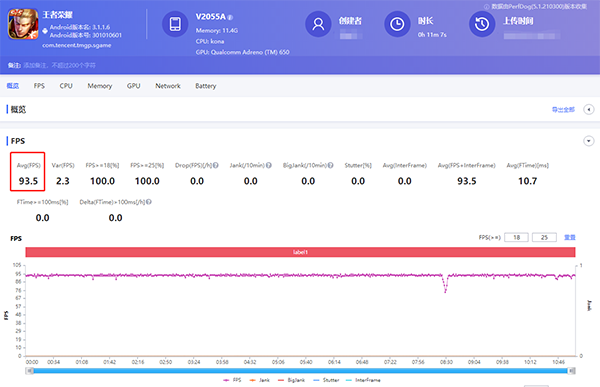This screenshot has width=600, height=387.
Task: Click info icon next to V2055A
Action: click(x=230, y=17)
